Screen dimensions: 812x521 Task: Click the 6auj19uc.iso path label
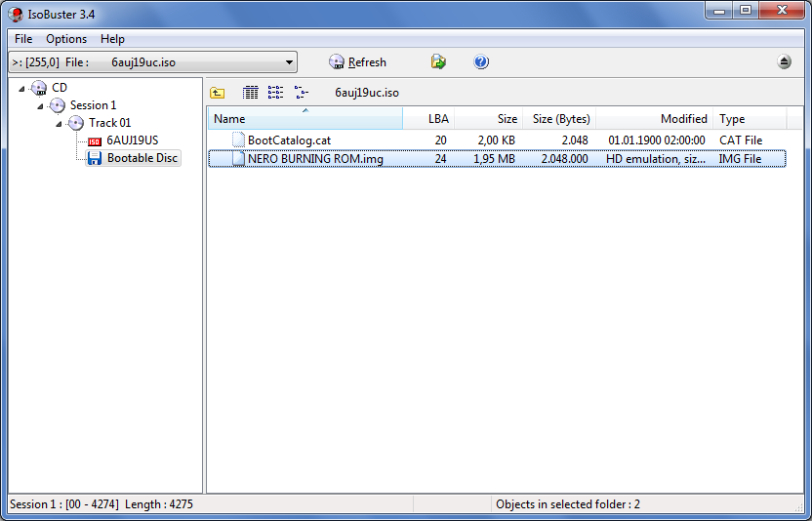point(367,93)
